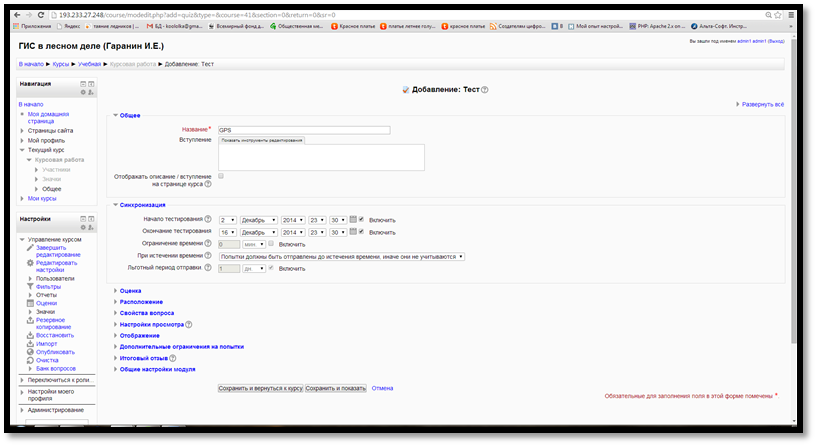816x446 pixels.
Task: Expand Мой профиль in navigation tree
Action: (22, 141)
